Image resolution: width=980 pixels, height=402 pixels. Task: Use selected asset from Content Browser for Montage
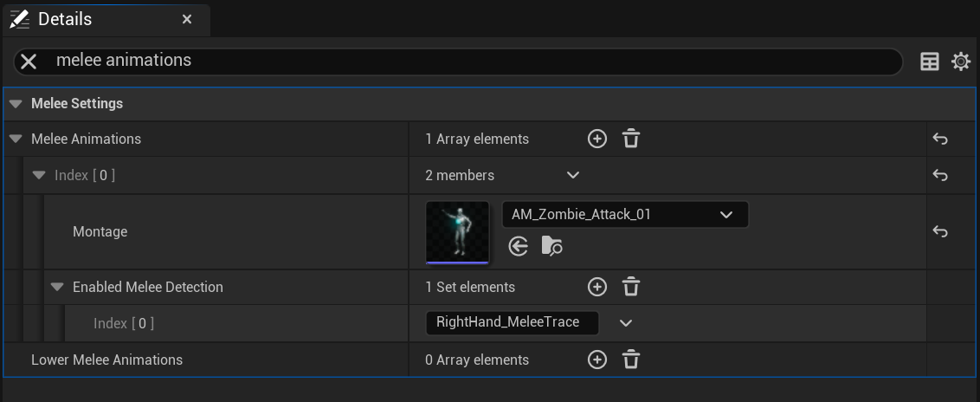[x=519, y=247]
